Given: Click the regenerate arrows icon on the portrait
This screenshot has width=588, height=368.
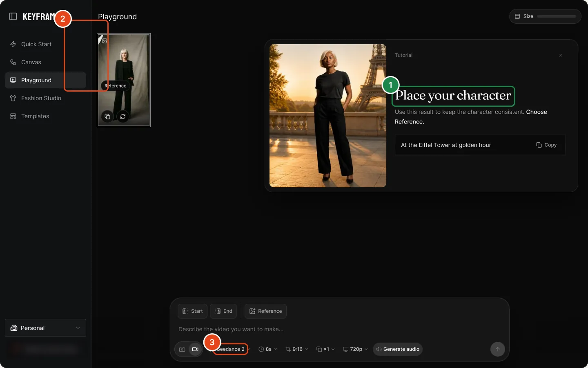Looking at the screenshot, I should coord(123,117).
